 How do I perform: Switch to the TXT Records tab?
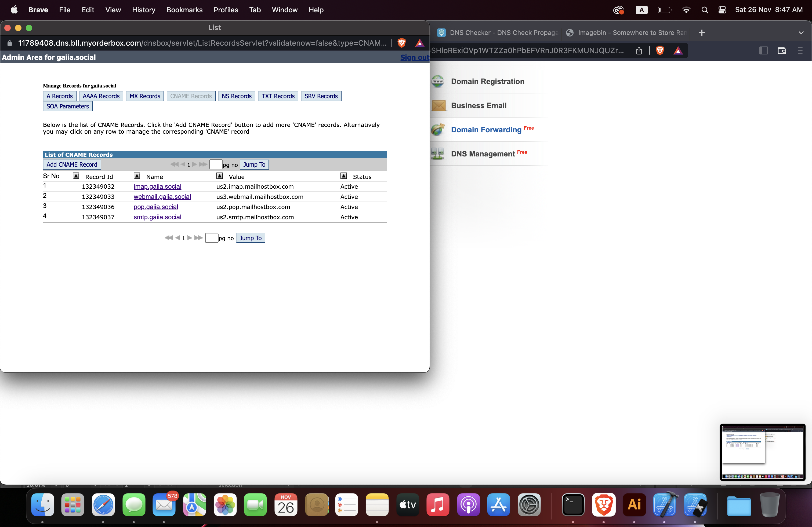(278, 96)
